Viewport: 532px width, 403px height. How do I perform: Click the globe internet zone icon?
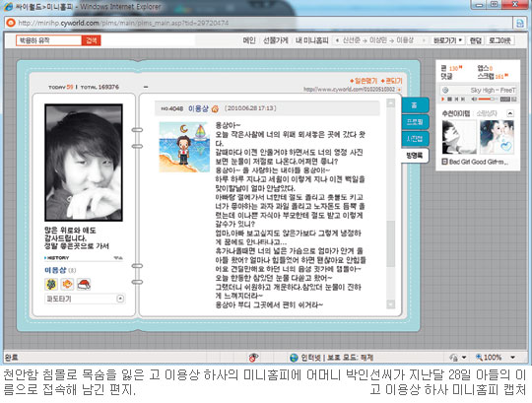294,358
